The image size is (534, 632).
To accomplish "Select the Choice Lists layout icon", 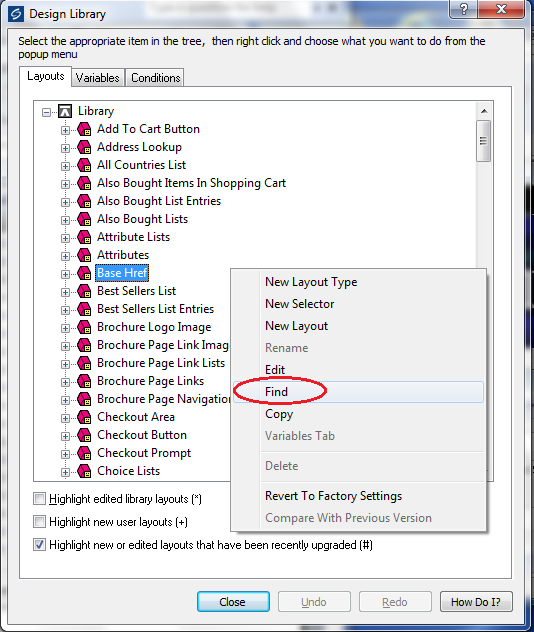I will click(x=84, y=471).
